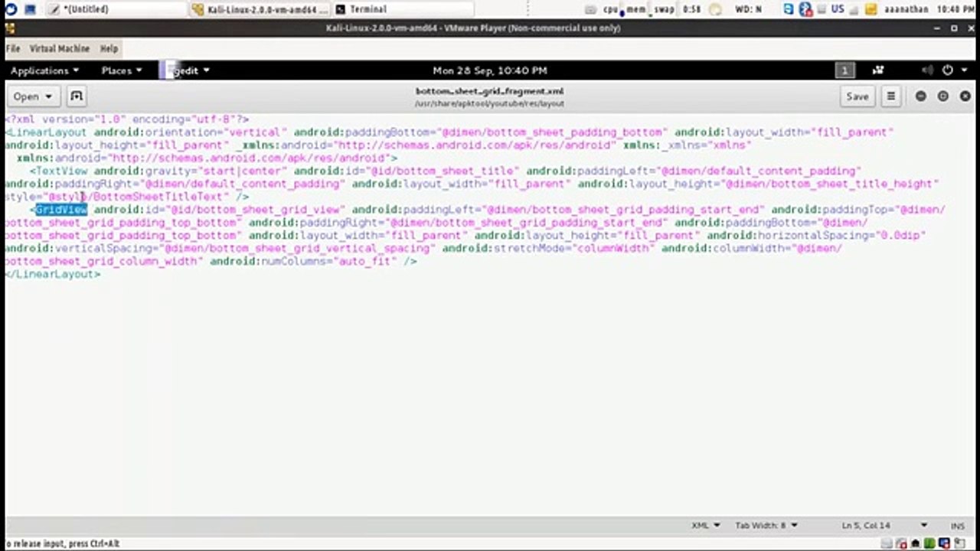Viewport: 980px width, 551px height.
Task: Click the users icon in Kali top bar
Action: [x=878, y=70]
